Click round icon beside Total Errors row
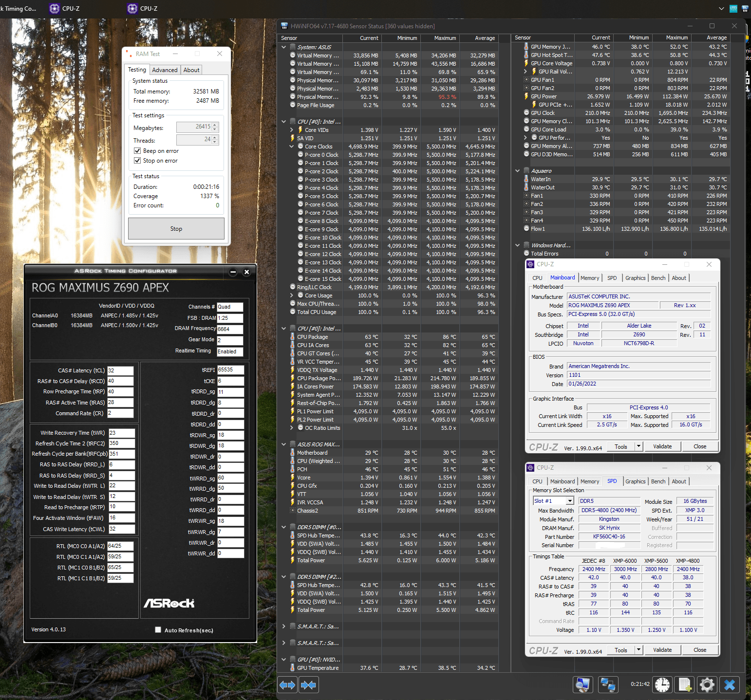This screenshot has height=700, width=751. [x=526, y=254]
